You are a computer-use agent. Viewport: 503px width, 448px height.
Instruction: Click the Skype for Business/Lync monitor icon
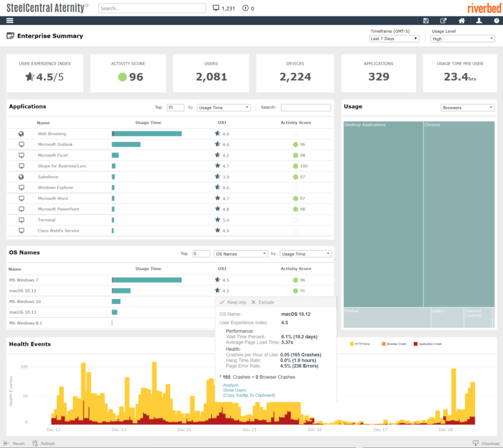(21, 166)
